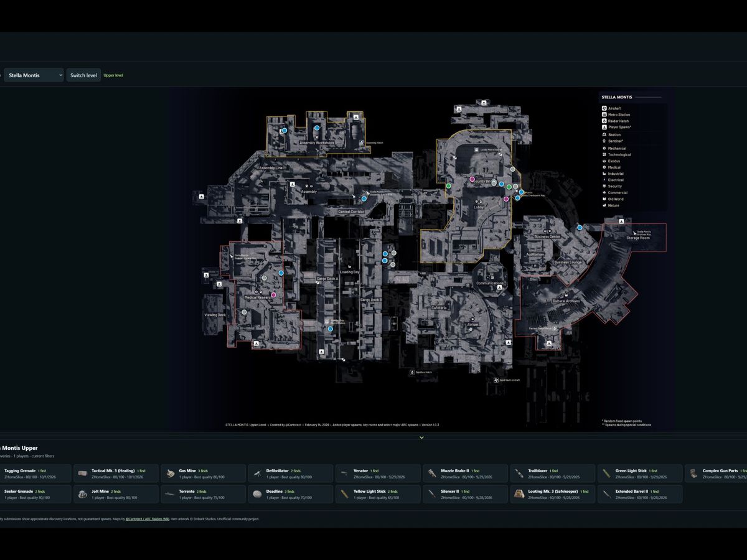Image resolution: width=747 pixels, height=560 pixels.
Task: Click the Lobby Metro Station icon
Action: [477, 149]
